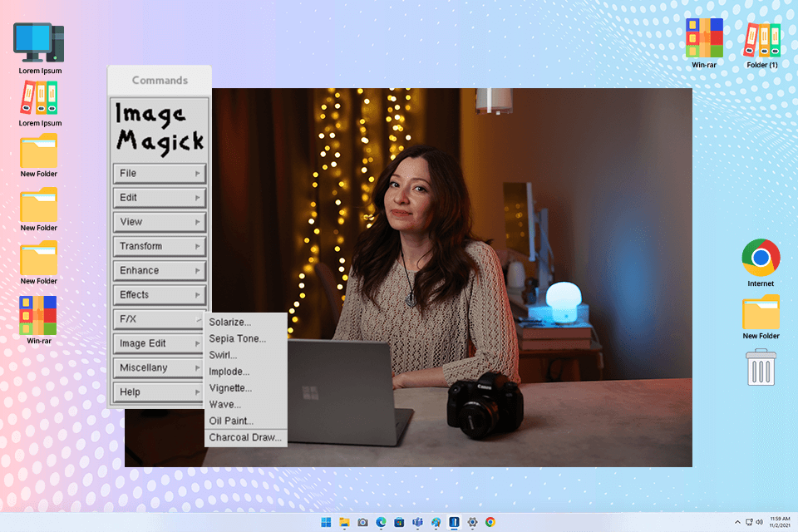This screenshot has height=532, width=798.
Task: Select the Win-rar icon under the New Folders
Action: 39,320
